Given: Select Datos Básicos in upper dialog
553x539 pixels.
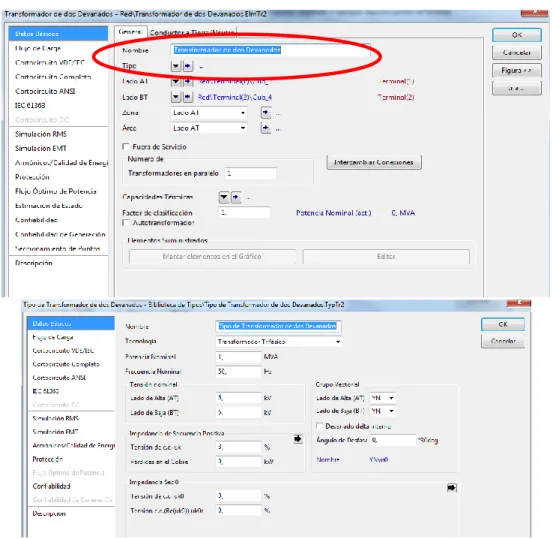Looking at the screenshot, I should tap(58, 34).
